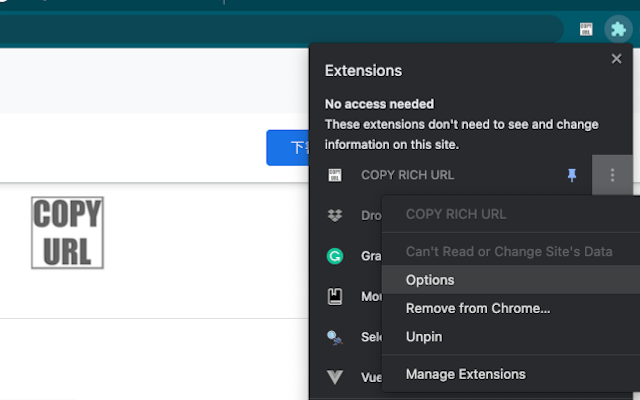Click the pinned COPY RICH URL toolbar icon
Image resolution: width=640 pixels, height=400 pixels.
click(x=586, y=29)
